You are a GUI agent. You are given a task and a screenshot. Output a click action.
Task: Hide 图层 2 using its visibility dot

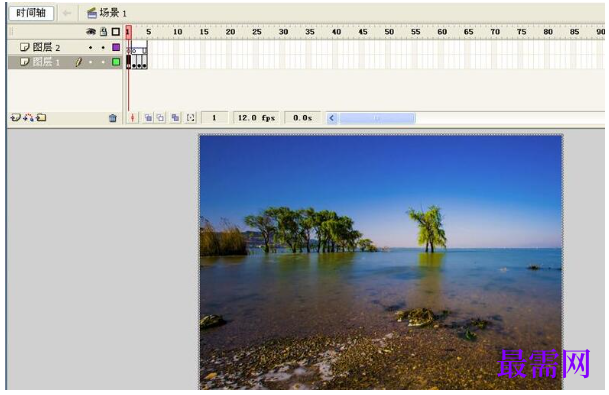[90, 48]
